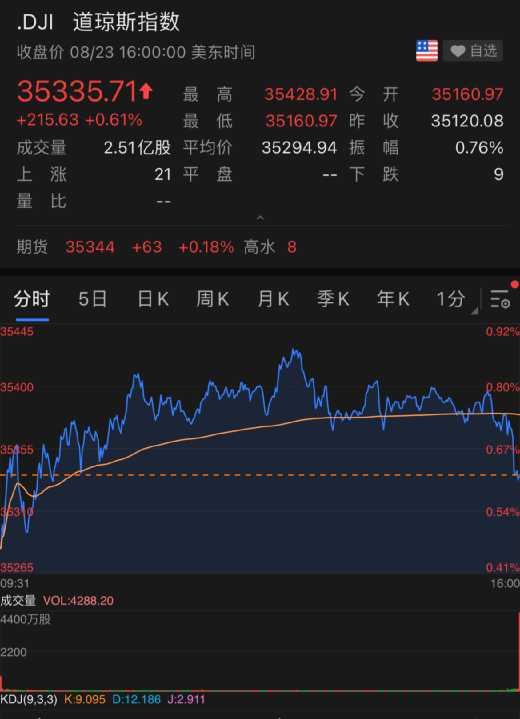Add index to favorites with 自选 button
Viewport: 520px width, 719px height.
(x=473, y=50)
